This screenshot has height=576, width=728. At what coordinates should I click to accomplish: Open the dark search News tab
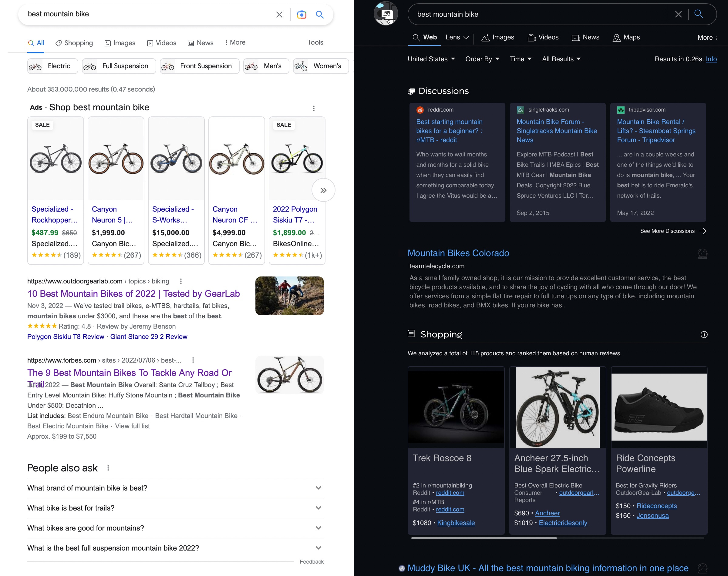coord(585,37)
